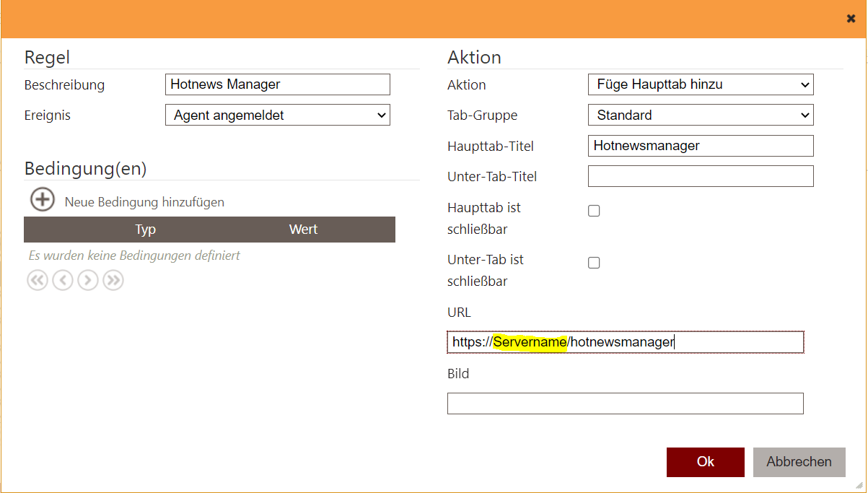The width and height of the screenshot is (868, 493).
Task: Select the empty Unter-Tab-Titel field
Action: (x=701, y=176)
